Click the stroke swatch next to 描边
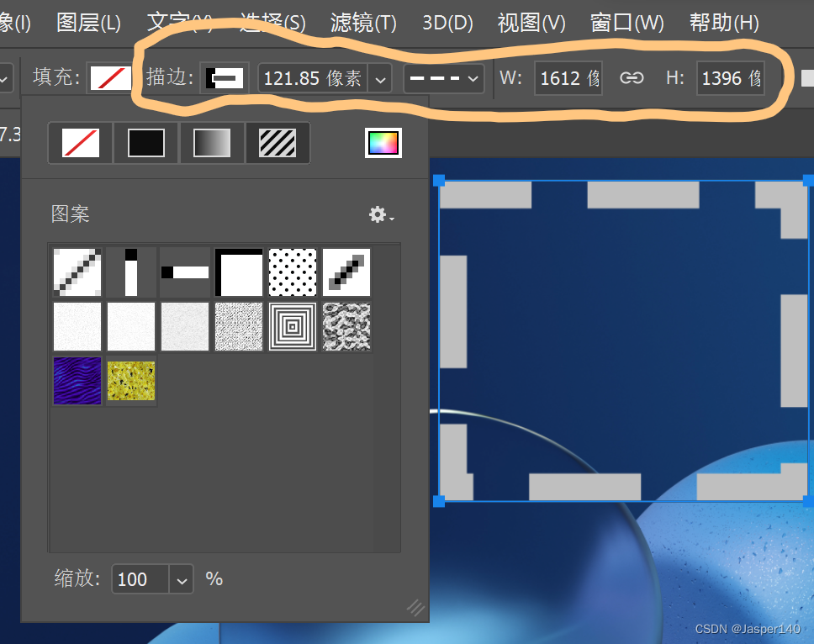Image resolution: width=814 pixels, height=644 pixels. [225, 78]
